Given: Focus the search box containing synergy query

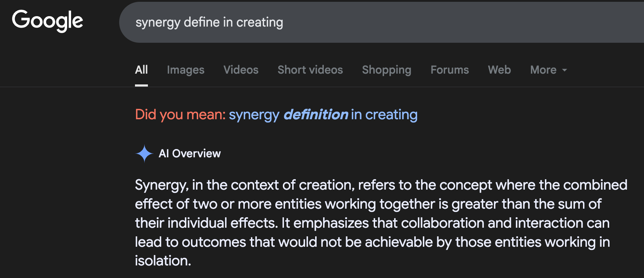Looking at the screenshot, I should point(382,22).
